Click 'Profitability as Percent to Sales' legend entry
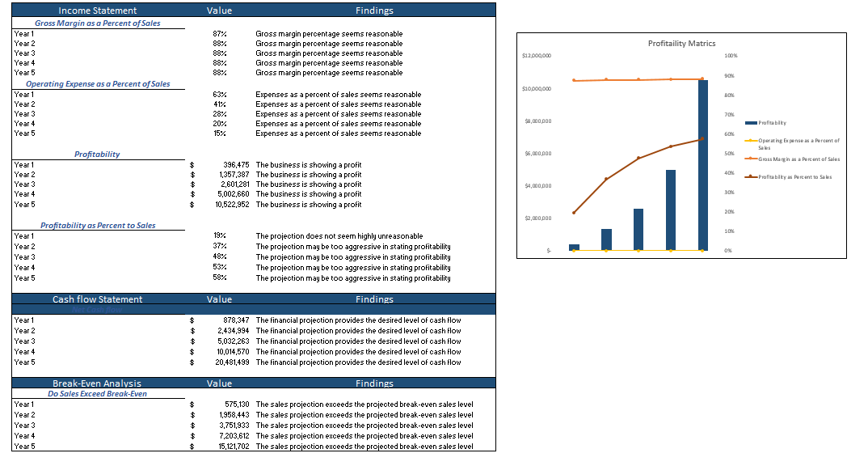868x466 pixels. tap(794, 176)
